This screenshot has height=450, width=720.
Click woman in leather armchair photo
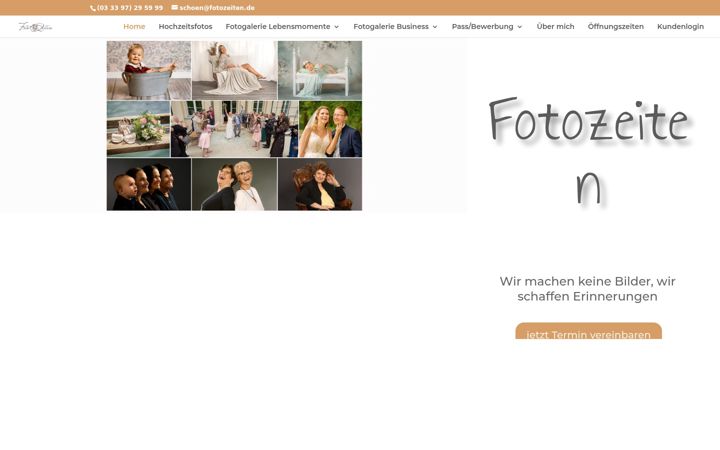[x=320, y=184]
